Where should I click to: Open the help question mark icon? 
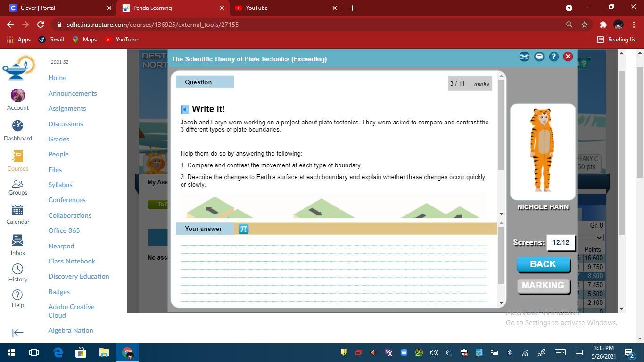[x=553, y=57]
